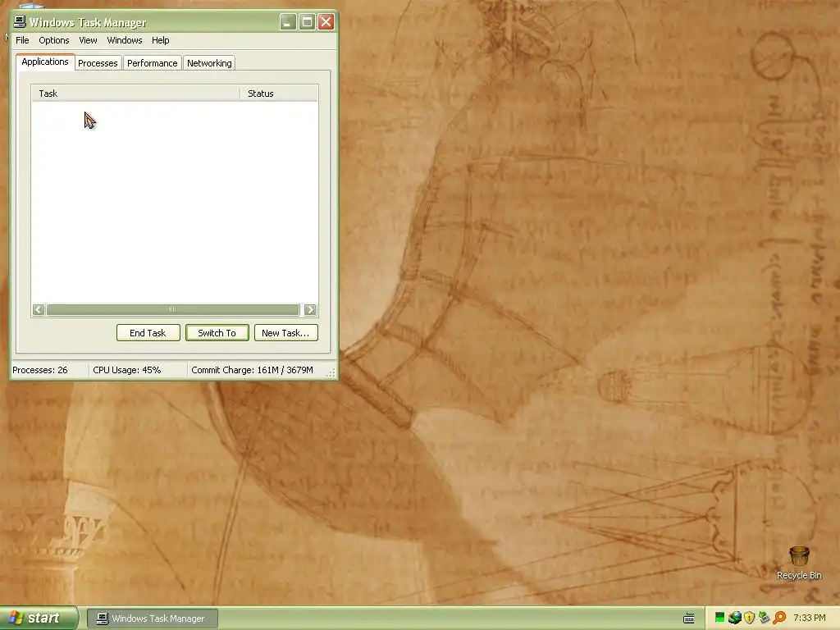Image resolution: width=840 pixels, height=630 pixels.
Task: Click the Commit Charge status text
Action: (x=253, y=370)
